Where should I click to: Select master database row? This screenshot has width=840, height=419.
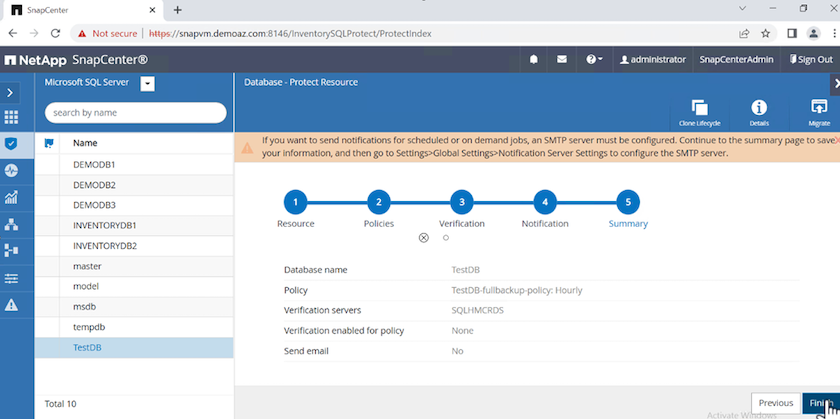coord(134,266)
